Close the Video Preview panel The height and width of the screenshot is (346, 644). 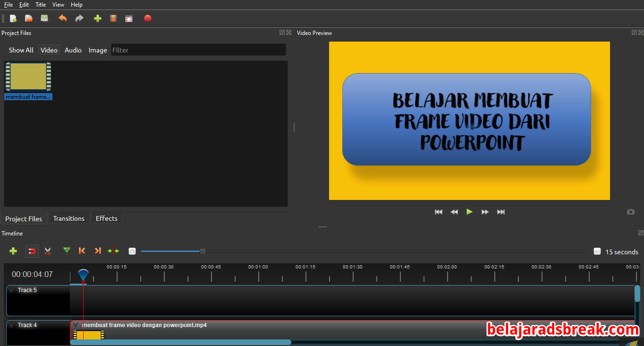(641, 33)
